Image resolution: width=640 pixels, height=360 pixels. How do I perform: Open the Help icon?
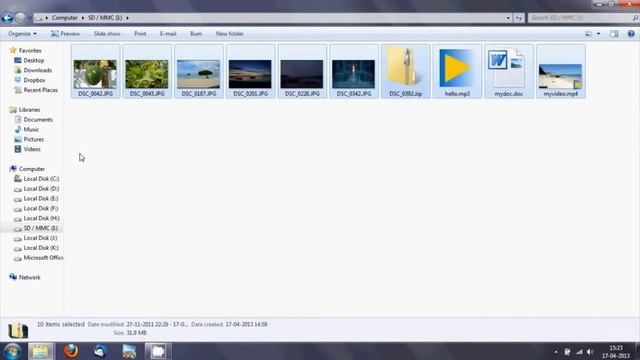coord(631,34)
